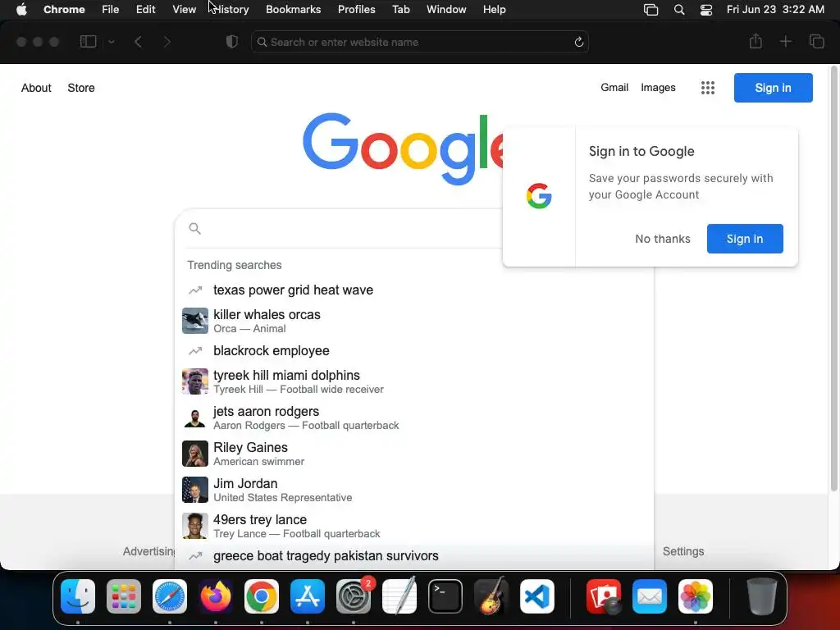This screenshot has height=630, width=840.
Task: Open the Chrome menu in menu bar
Action: coord(64,9)
